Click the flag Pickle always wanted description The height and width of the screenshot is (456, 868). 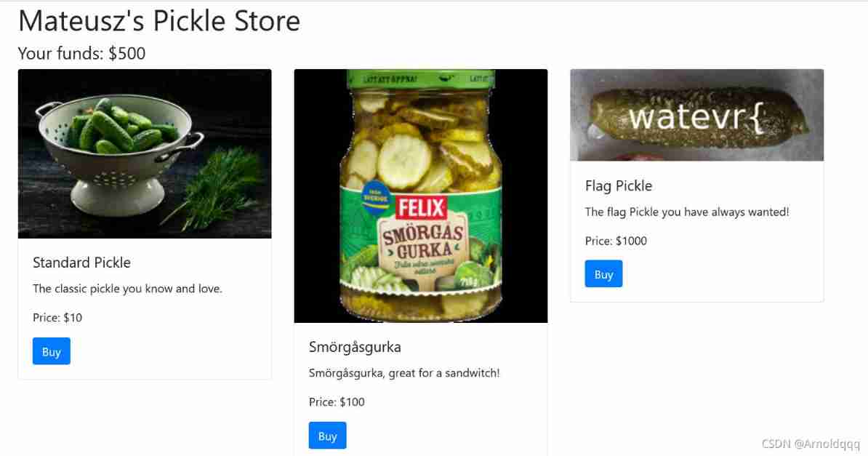pyautogui.click(x=687, y=212)
